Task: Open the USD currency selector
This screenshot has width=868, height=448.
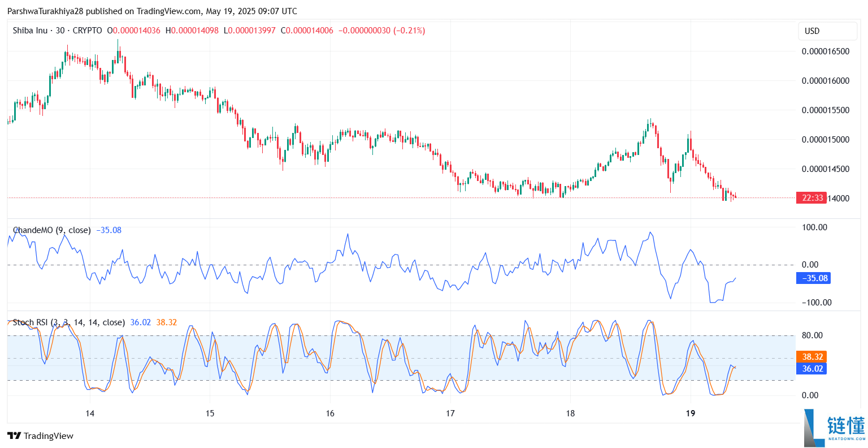Action: pyautogui.click(x=827, y=31)
